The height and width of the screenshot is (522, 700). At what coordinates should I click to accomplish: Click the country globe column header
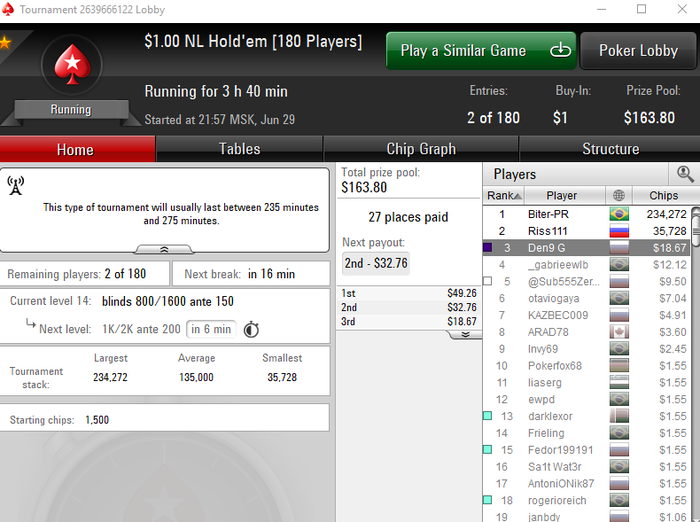tap(618, 196)
